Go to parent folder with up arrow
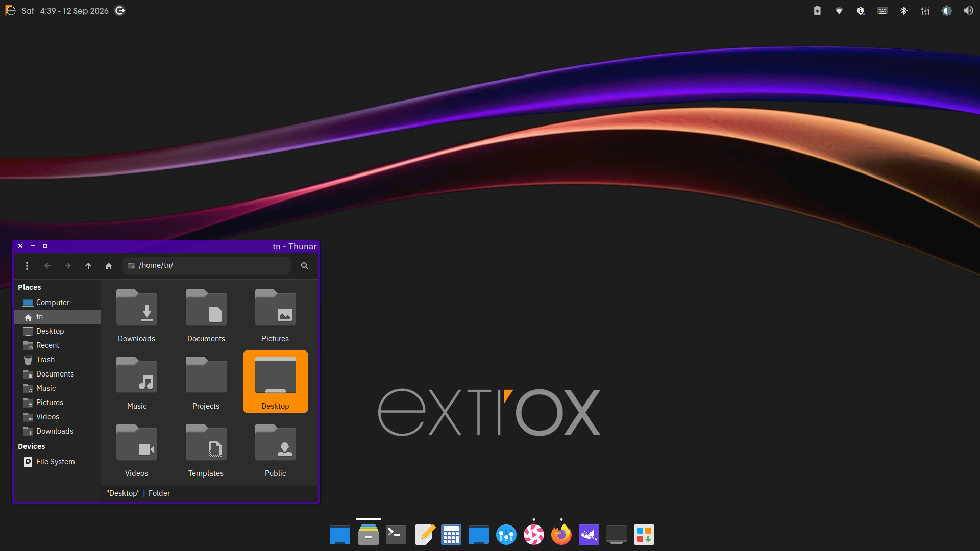The image size is (980, 551). point(88,266)
